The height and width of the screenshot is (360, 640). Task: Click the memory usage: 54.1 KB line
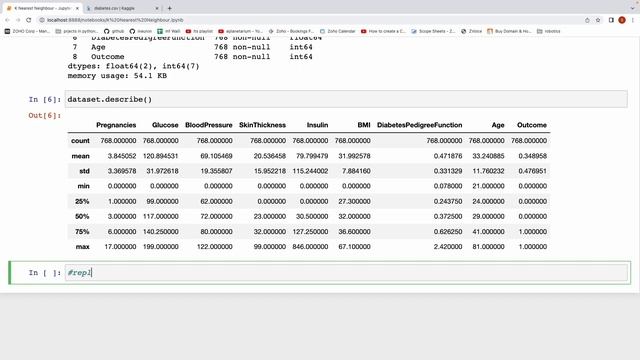[x=117, y=76]
